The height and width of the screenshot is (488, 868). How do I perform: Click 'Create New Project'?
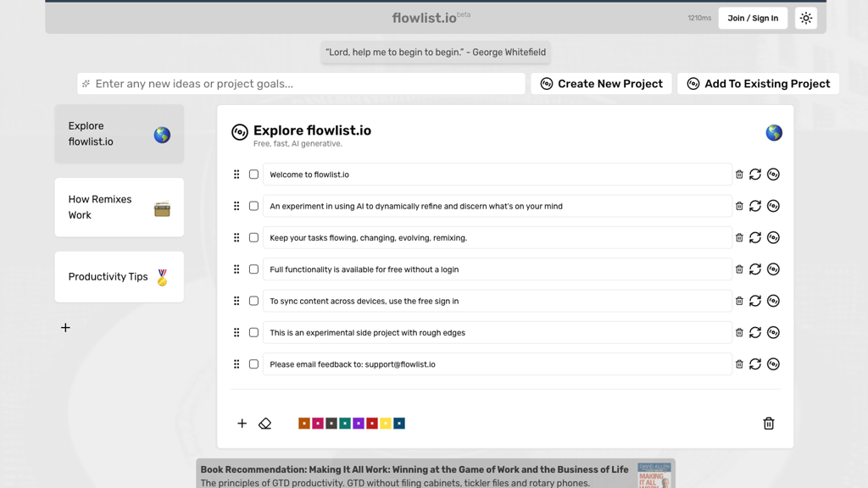pos(601,83)
